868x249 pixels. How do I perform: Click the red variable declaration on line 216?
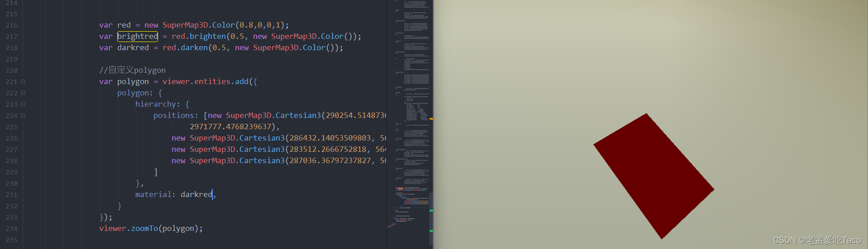124,25
